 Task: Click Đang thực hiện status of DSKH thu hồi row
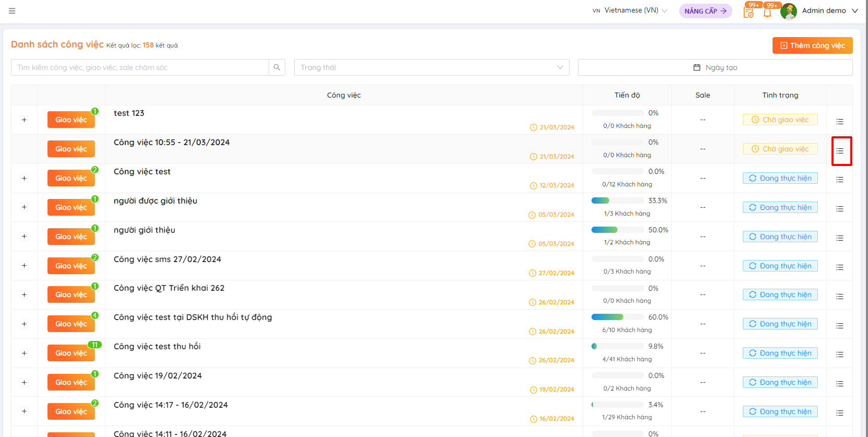780,324
